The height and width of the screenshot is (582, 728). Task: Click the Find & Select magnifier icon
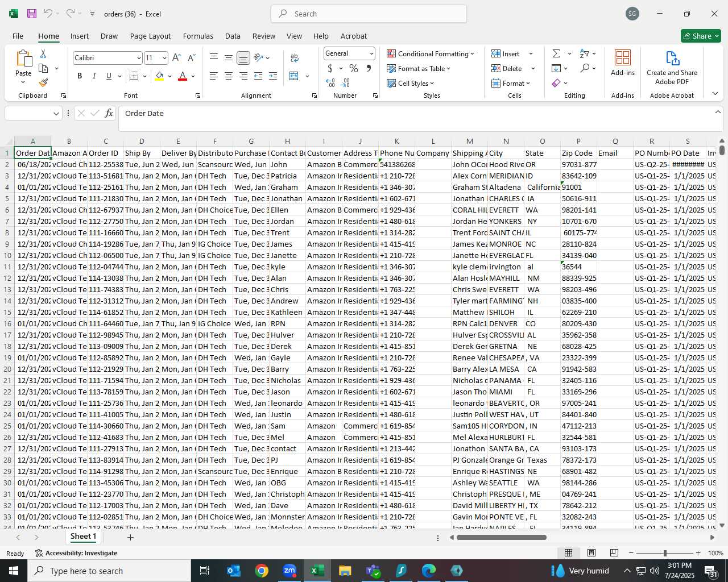click(x=585, y=68)
